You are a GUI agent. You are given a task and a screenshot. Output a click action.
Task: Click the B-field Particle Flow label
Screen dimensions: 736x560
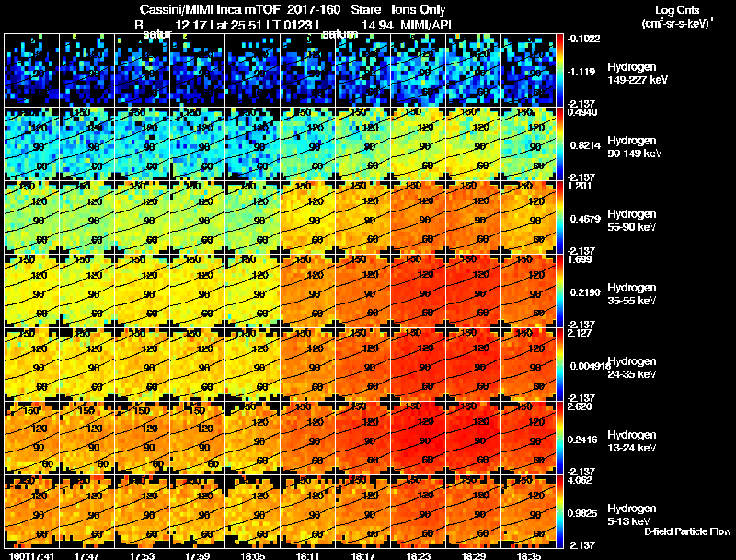687,531
